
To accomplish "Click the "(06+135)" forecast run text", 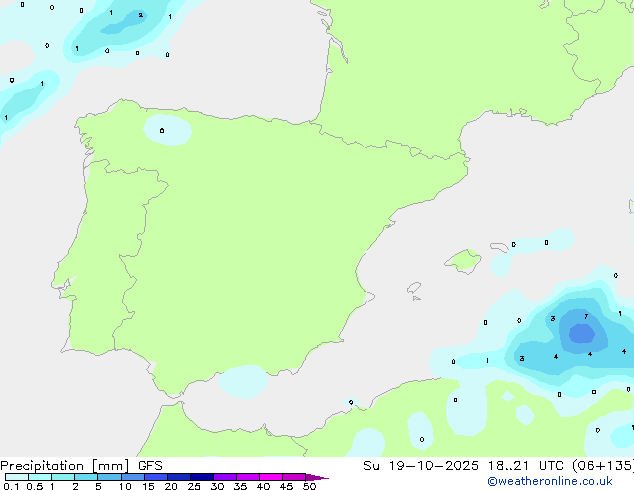I will 602,466.
